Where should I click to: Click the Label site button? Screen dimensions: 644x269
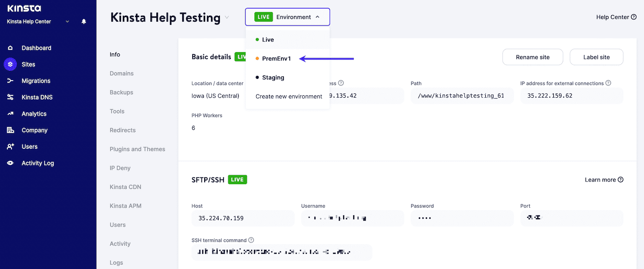coord(596,57)
